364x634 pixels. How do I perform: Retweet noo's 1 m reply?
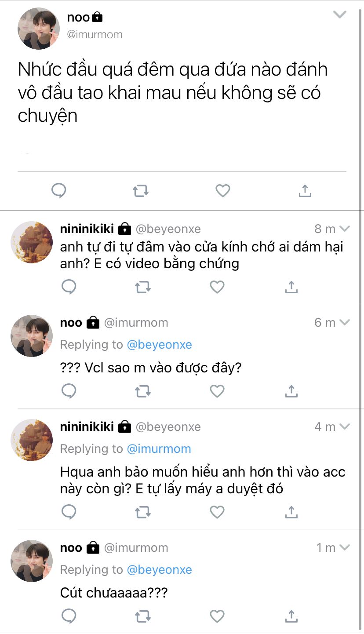[x=142, y=616]
